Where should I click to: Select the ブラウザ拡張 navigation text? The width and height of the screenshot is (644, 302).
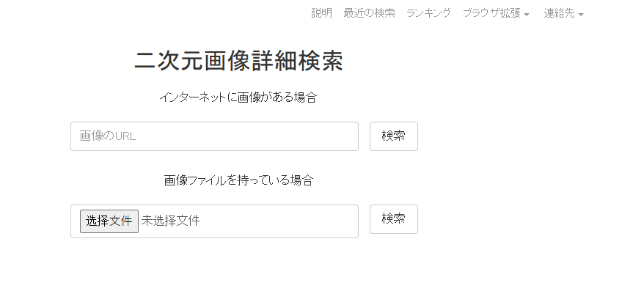(x=491, y=13)
